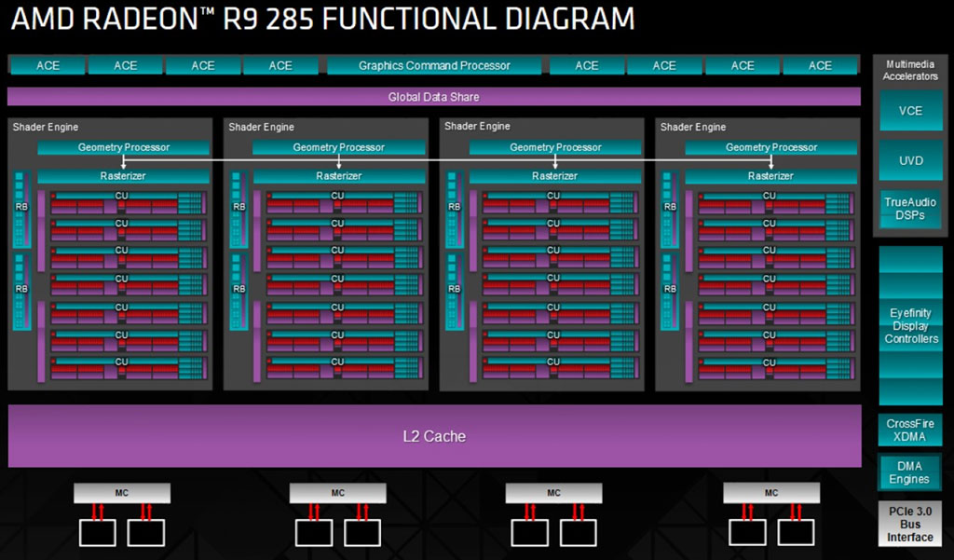Select the rightmost MC memory controller
The image size is (954, 560).
770,493
